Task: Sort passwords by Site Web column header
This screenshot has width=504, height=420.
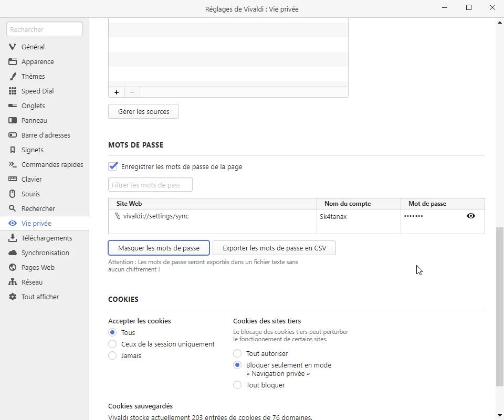Action: click(212, 204)
